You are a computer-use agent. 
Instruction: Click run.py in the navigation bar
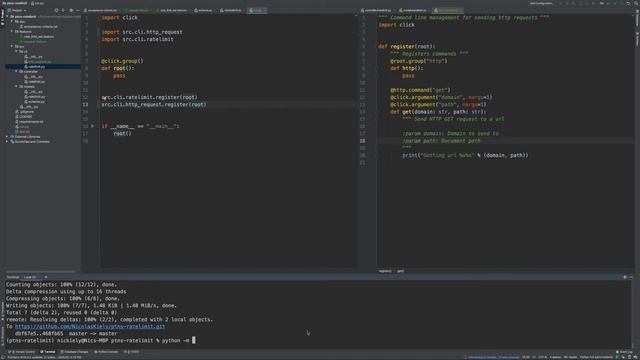click(x=38, y=3)
